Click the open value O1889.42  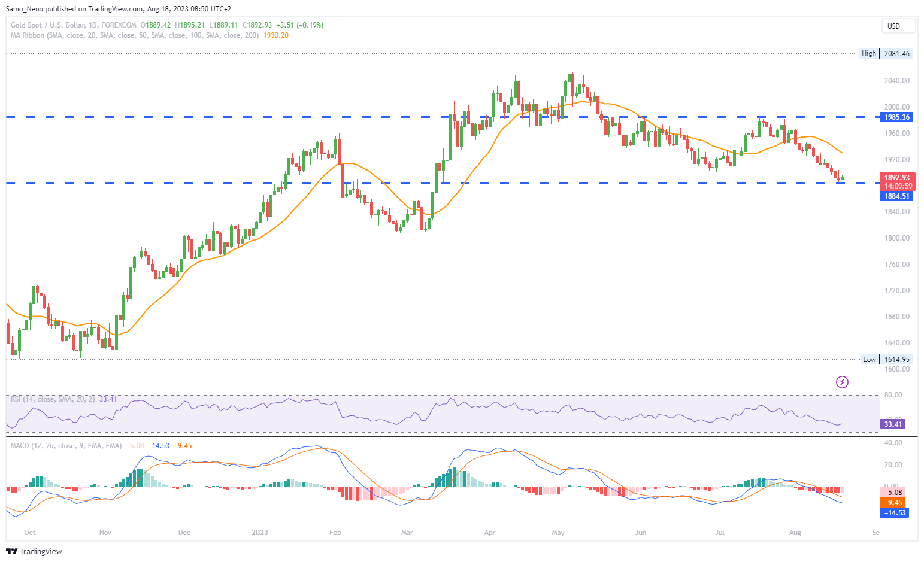tap(156, 25)
